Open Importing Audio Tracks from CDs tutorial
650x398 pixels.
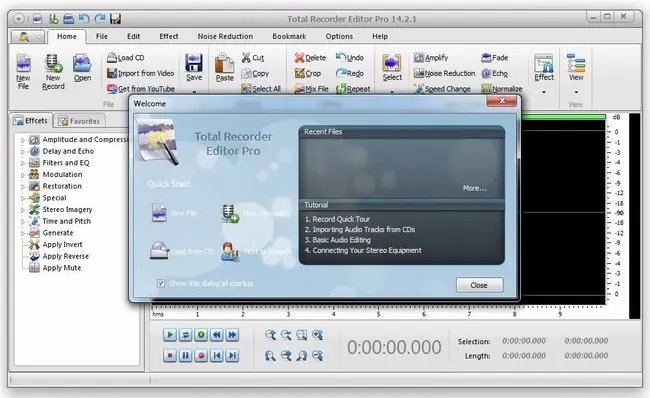(360, 230)
